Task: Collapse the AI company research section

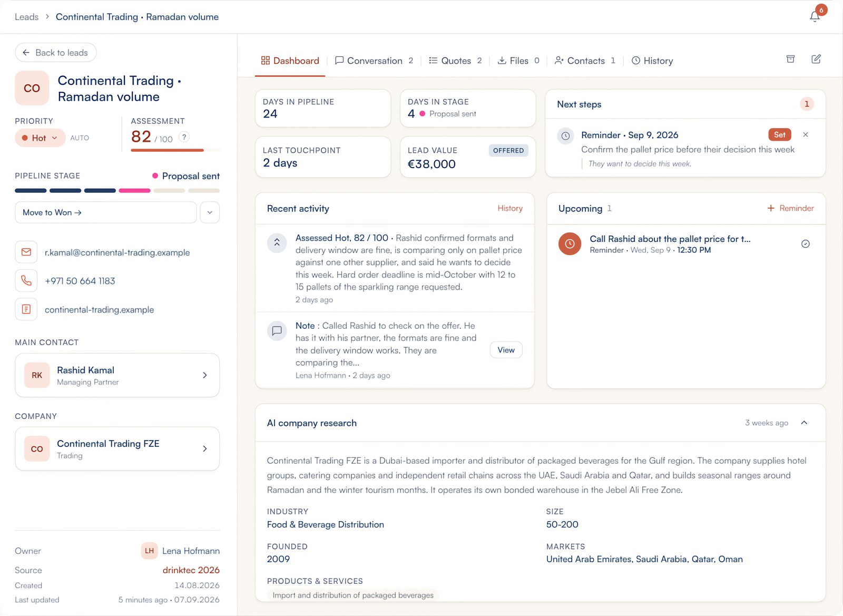Action: coord(804,423)
